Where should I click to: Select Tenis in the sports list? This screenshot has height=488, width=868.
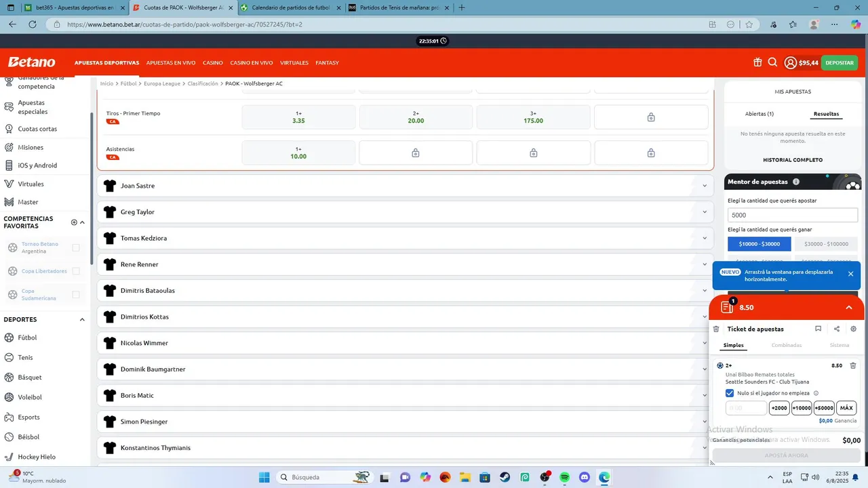pos(25,357)
